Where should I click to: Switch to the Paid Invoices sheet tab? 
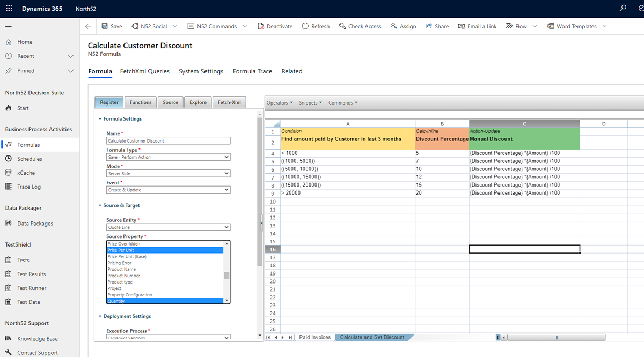(x=315, y=337)
